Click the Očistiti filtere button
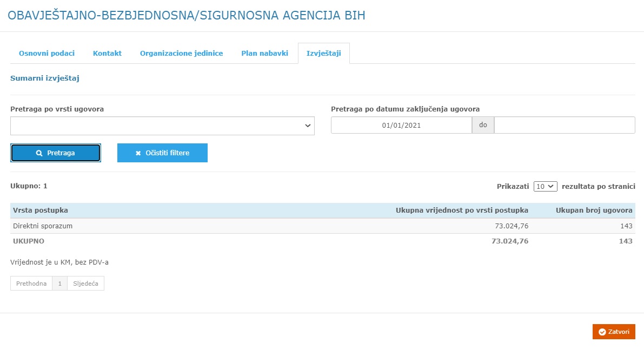The image size is (644, 349). [162, 153]
